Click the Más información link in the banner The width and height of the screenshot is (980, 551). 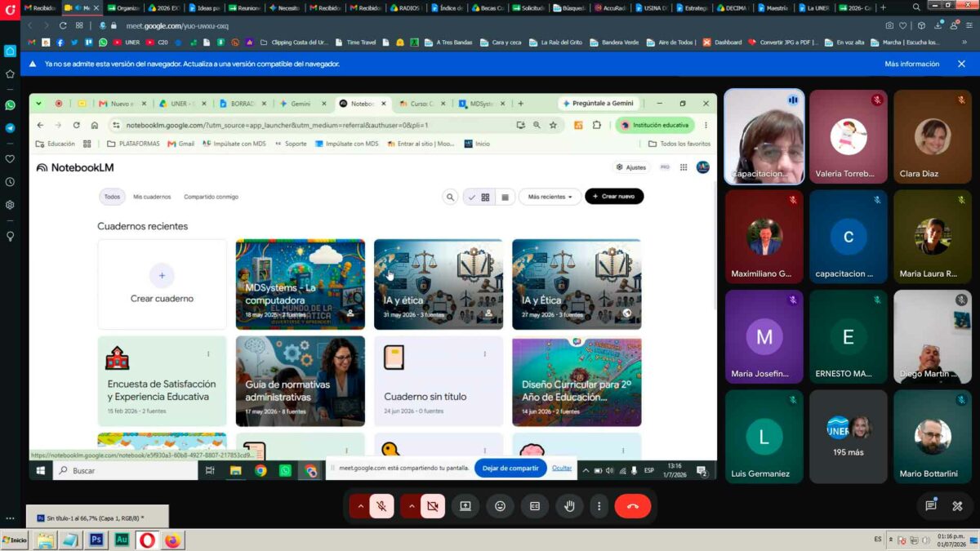pyautogui.click(x=911, y=64)
